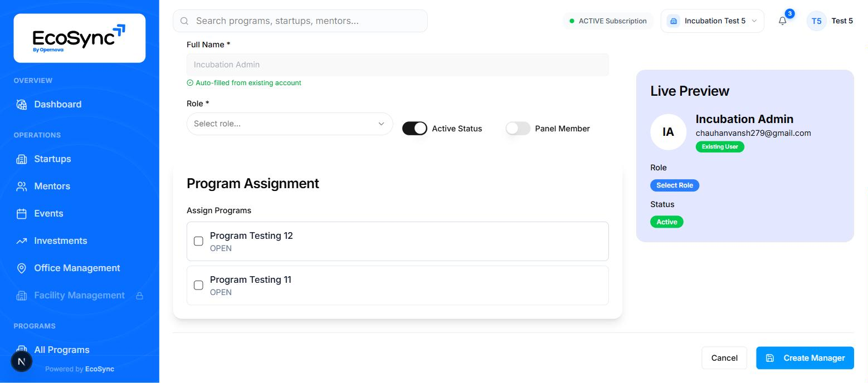Select the Mentors people icon
This screenshot has height=383, width=868.
(x=22, y=186)
